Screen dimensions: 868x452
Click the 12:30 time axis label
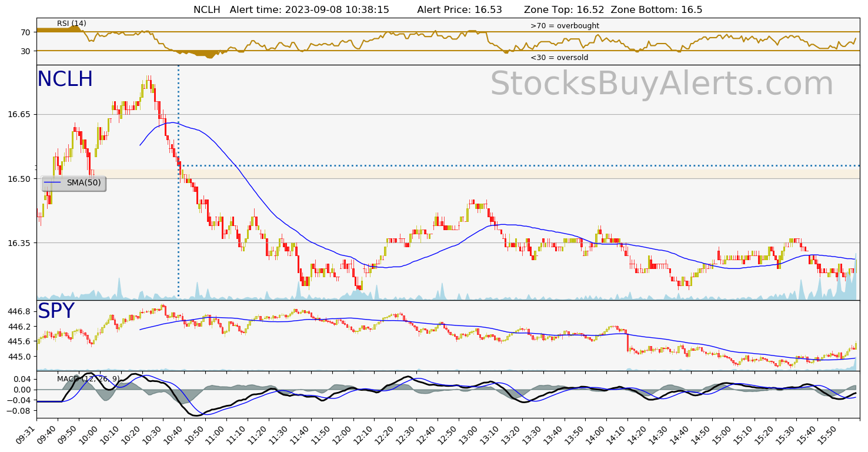point(406,433)
